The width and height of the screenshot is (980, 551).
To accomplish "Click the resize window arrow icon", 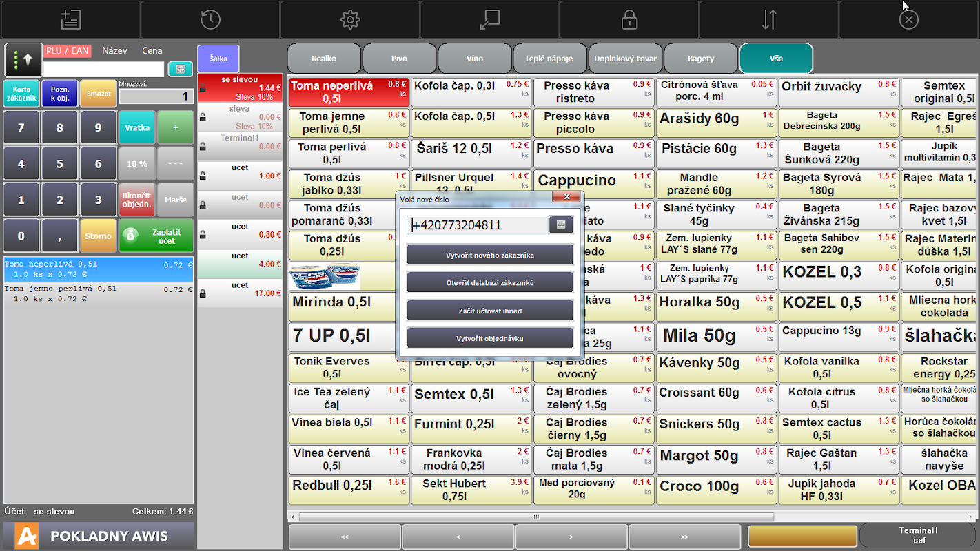I will [x=490, y=19].
